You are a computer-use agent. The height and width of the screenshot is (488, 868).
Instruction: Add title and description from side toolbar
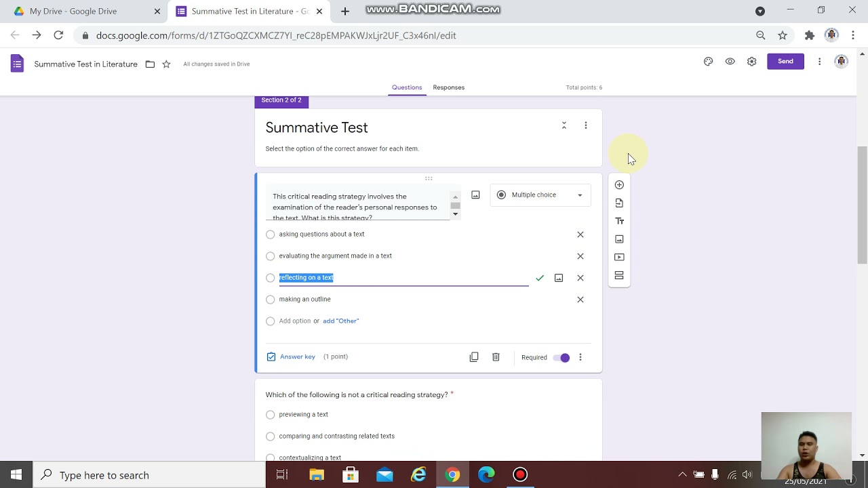point(619,221)
